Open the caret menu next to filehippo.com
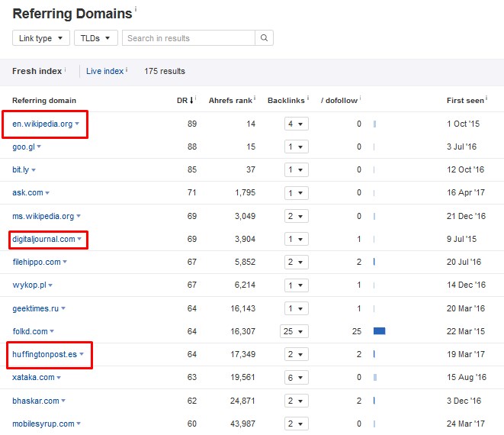 click(65, 262)
